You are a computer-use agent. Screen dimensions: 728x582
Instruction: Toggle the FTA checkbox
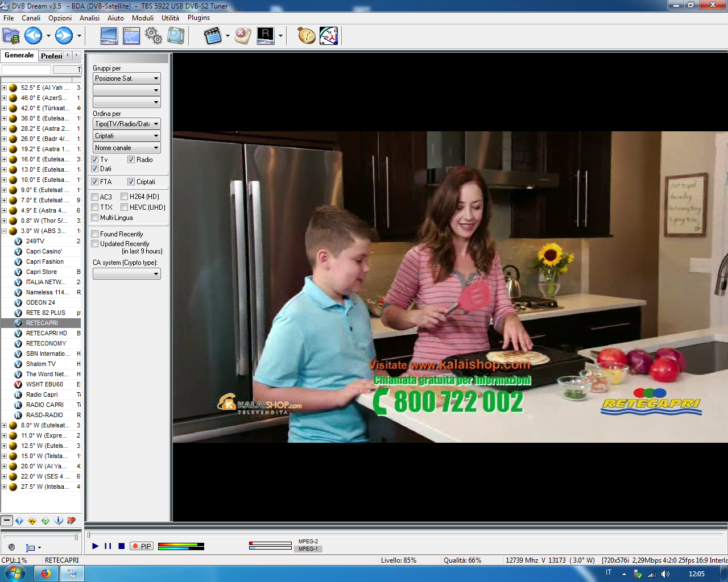95,182
